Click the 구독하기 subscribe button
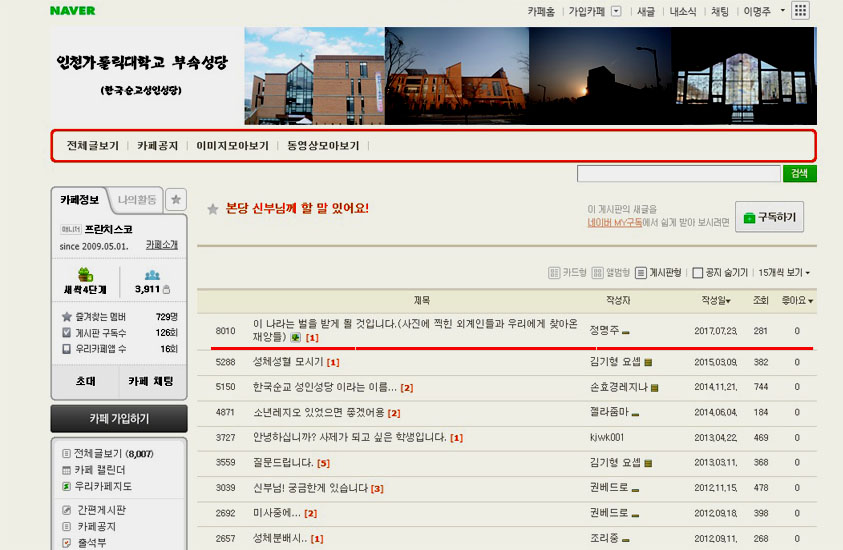The image size is (843, 550). (769, 216)
